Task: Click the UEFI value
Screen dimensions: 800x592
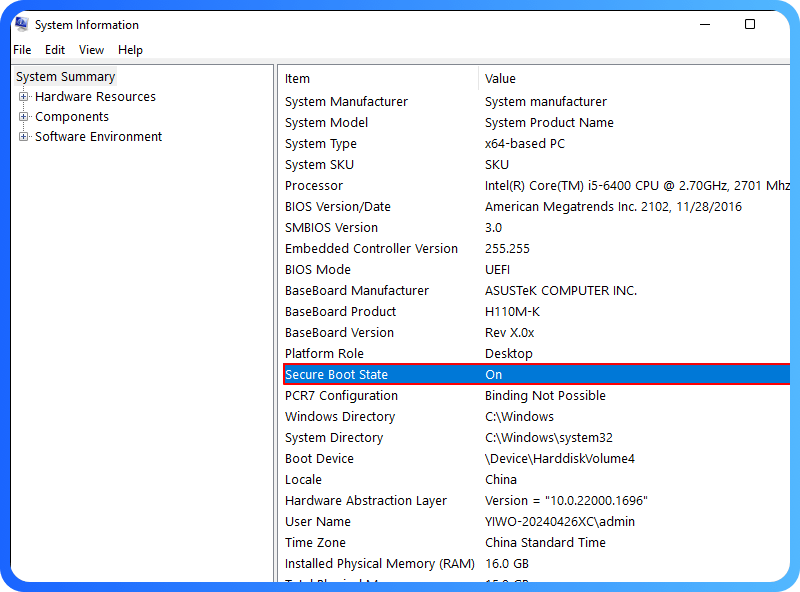Action: pyautogui.click(x=497, y=269)
